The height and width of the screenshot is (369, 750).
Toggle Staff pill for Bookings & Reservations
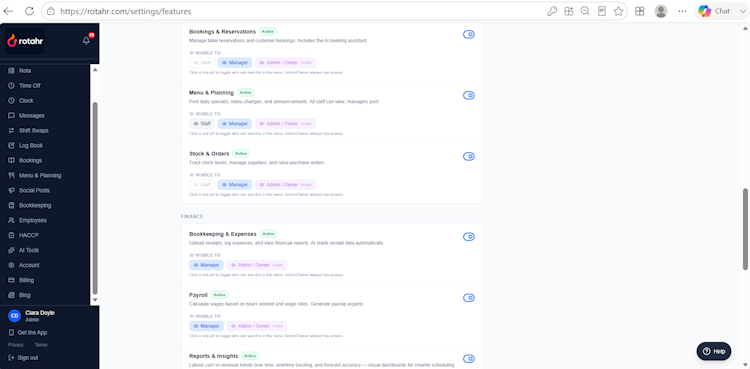coord(202,63)
